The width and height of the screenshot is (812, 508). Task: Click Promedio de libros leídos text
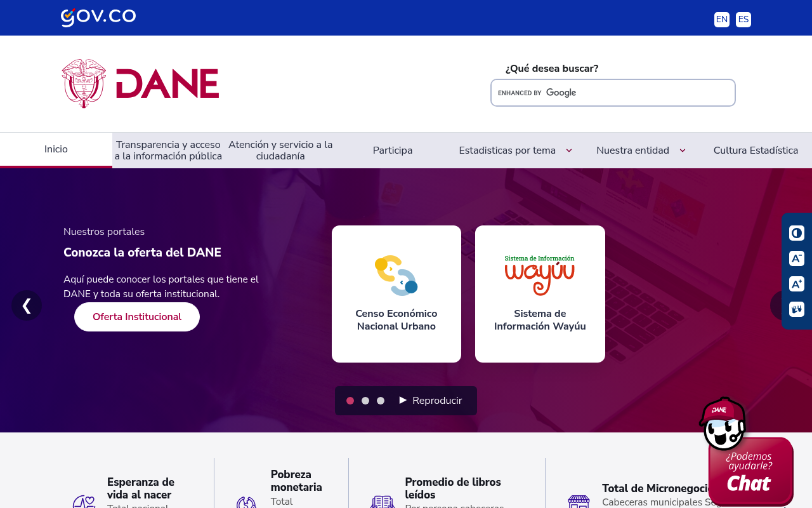pyautogui.click(x=453, y=488)
